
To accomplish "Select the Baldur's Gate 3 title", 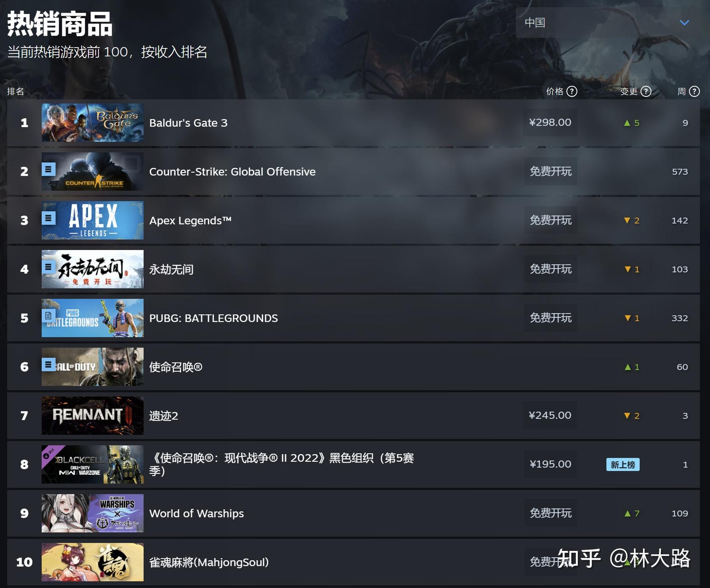I will (188, 123).
